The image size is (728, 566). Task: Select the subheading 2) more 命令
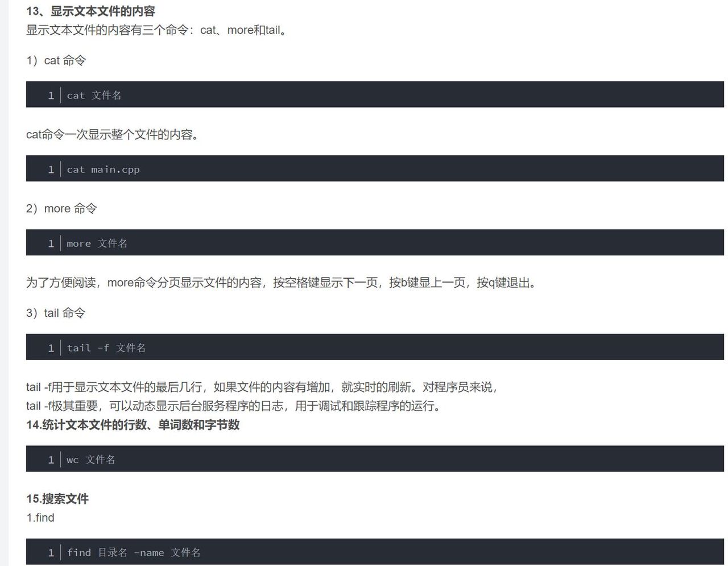coord(61,208)
